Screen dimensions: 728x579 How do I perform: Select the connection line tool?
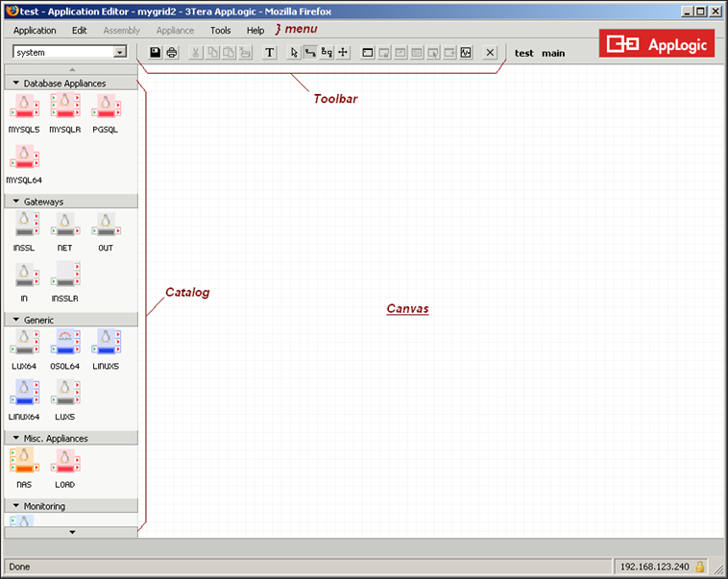click(x=310, y=53)
